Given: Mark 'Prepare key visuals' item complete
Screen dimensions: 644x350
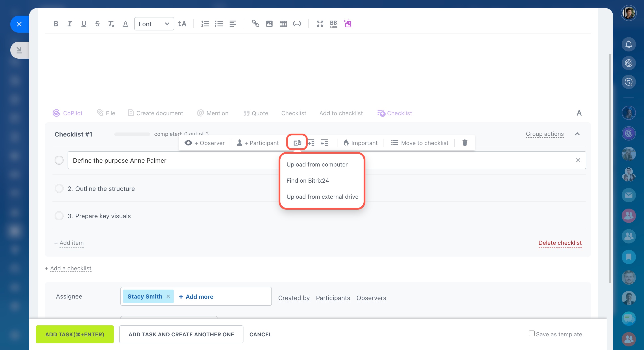Looking at the screenshot, I should pos(59,216).
